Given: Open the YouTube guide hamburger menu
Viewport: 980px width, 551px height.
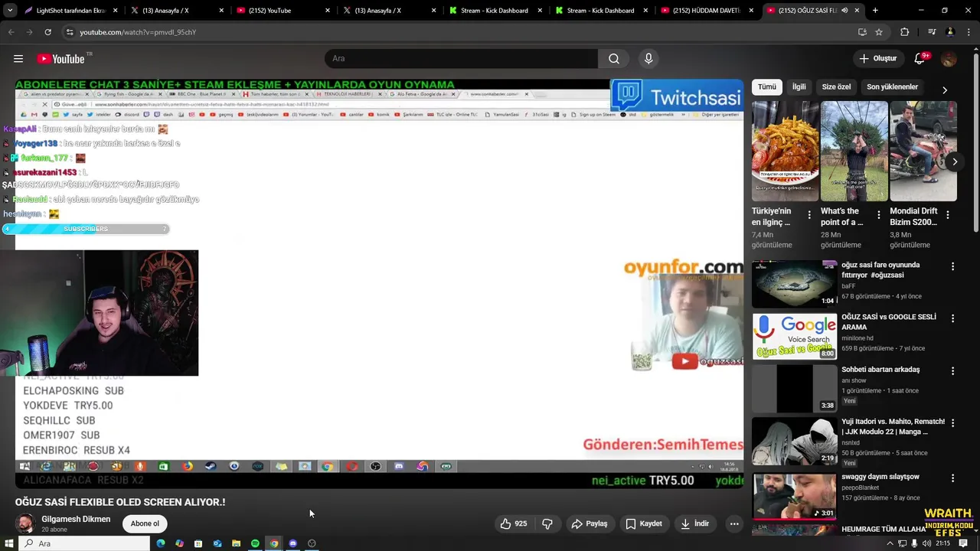Looking at the screenshot, I should [18, 59].
